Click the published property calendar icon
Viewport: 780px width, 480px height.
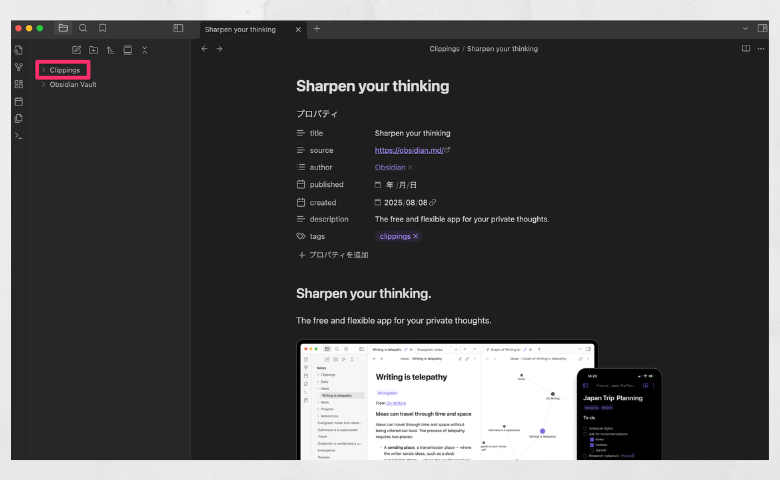coord(300,185)
